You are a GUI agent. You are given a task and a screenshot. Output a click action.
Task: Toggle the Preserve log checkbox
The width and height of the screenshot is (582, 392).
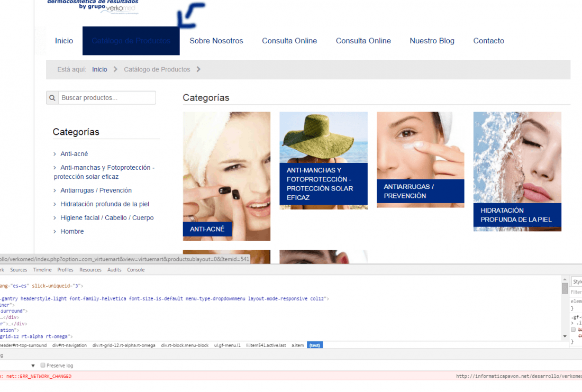[43, 365]
